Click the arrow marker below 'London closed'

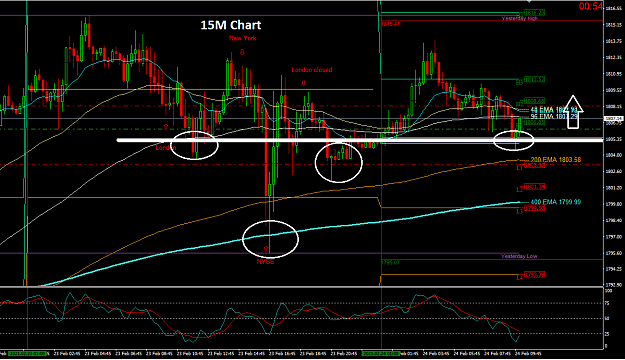pyautogui.click(x=303, y=83)
